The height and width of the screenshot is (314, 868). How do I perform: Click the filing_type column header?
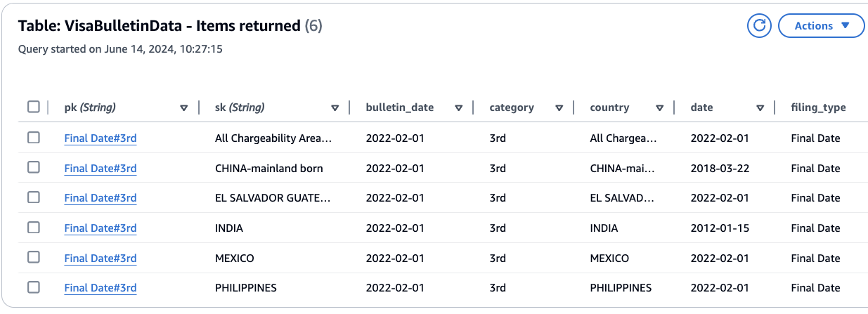point(818,107)
